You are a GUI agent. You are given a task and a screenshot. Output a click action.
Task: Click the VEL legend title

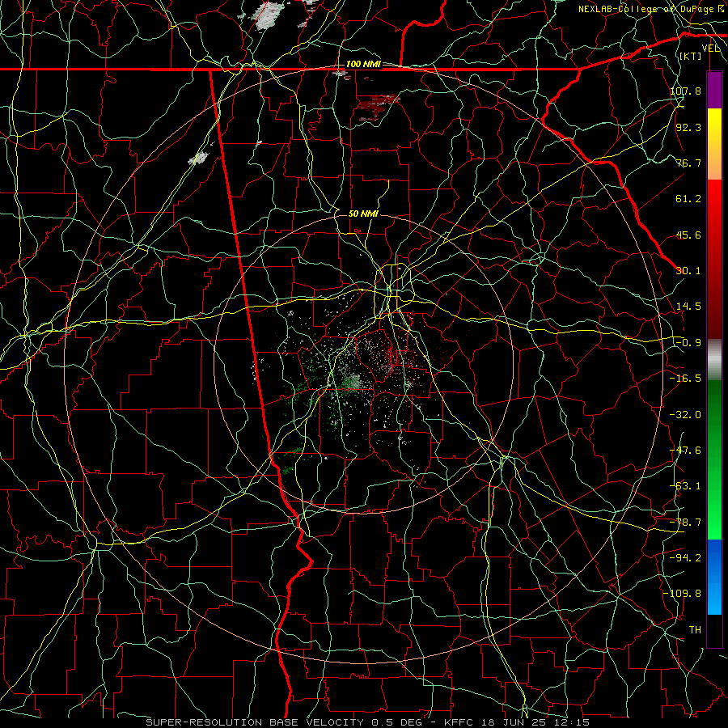710,49
